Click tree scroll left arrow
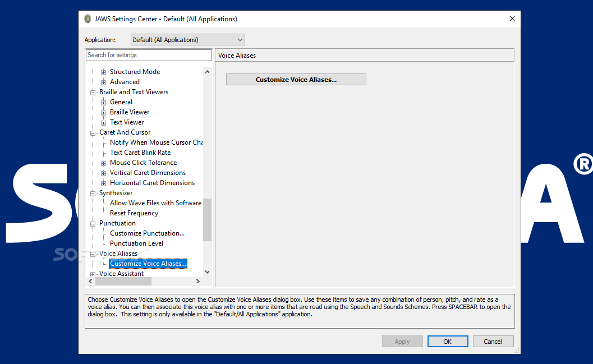The height and width of the screenshot is (364, 593). (90, 281)
